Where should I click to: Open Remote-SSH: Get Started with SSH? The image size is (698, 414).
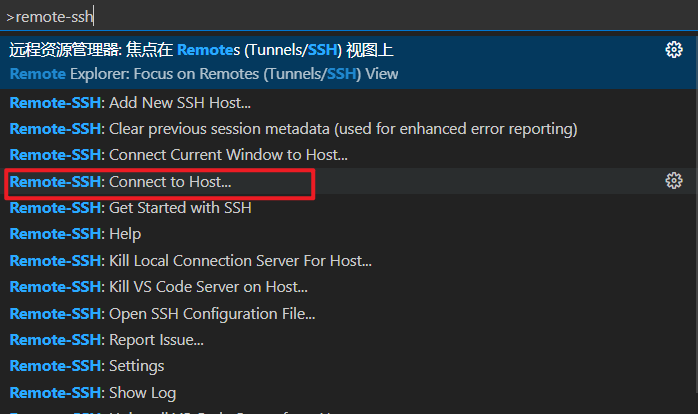[348, 208]
